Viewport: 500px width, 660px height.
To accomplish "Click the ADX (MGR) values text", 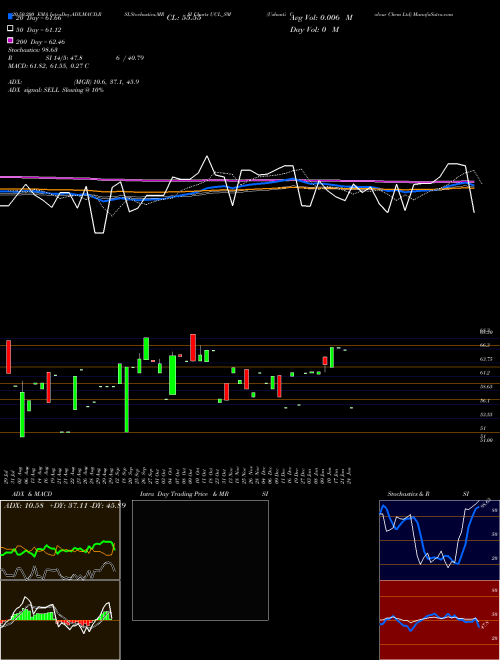I will [x=106, y=82].
